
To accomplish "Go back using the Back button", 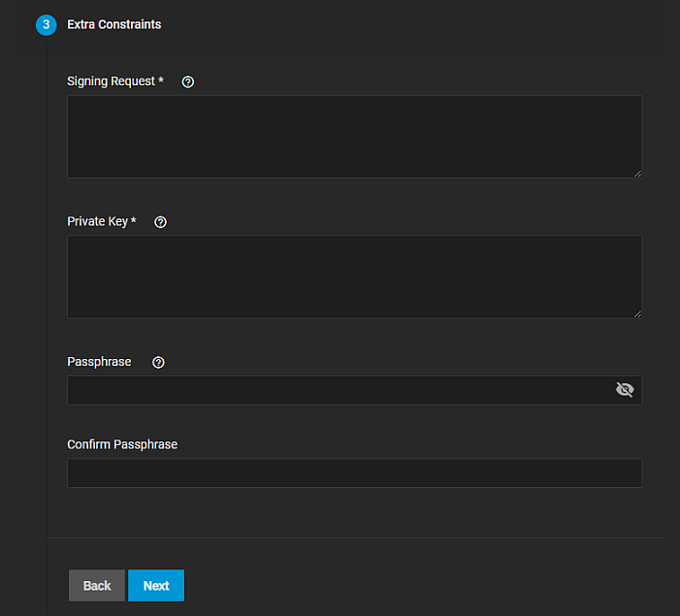I will point(97,586).
